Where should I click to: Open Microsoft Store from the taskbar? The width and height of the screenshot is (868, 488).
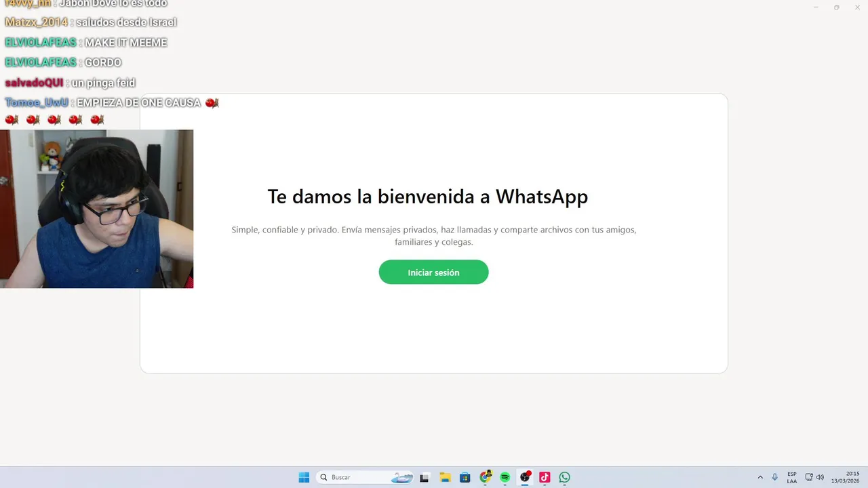pos(465,477)
